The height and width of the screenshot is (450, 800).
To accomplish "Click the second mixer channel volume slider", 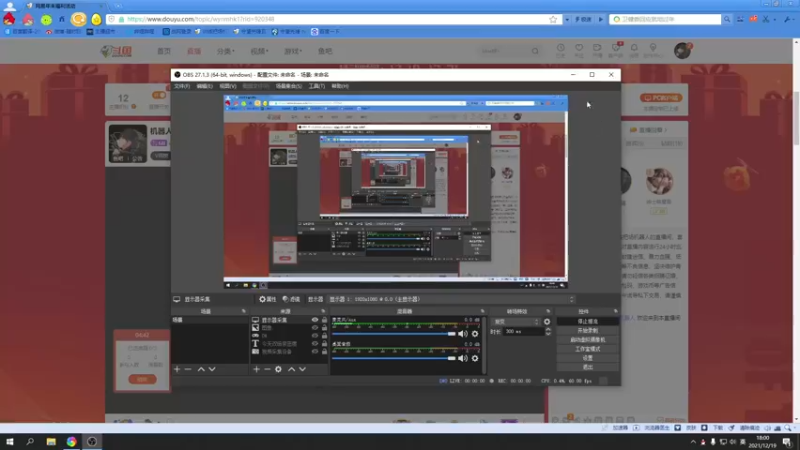I will 393,358.
